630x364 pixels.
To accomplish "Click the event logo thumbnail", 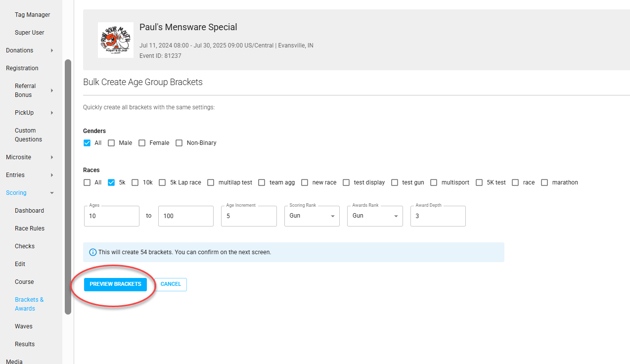I will click(x=116, y=40).
